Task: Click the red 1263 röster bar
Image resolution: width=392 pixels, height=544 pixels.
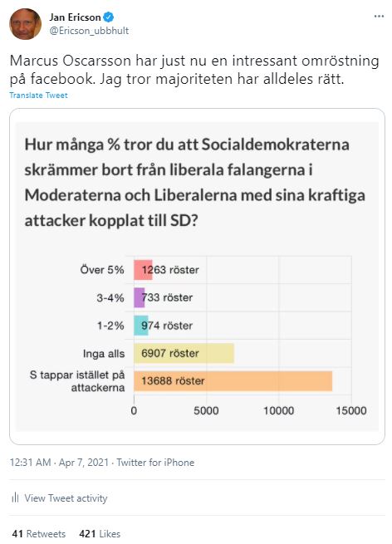Action: [143, 270]
